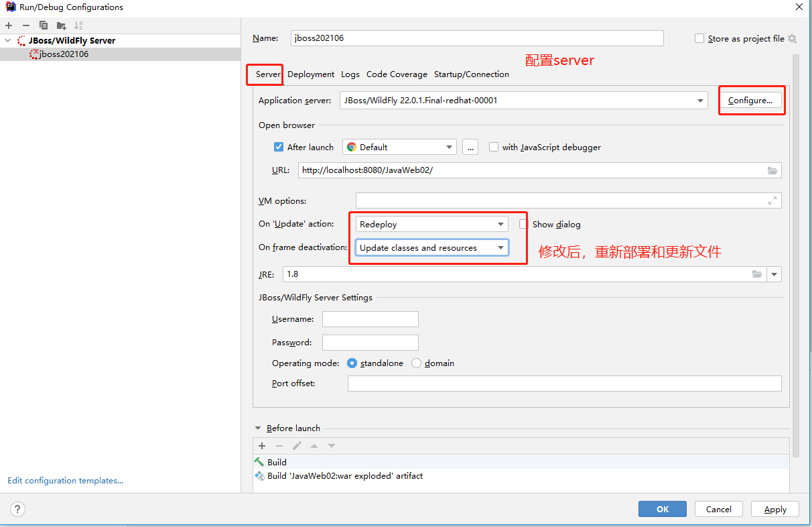Edit selected Before launch task

297,446
